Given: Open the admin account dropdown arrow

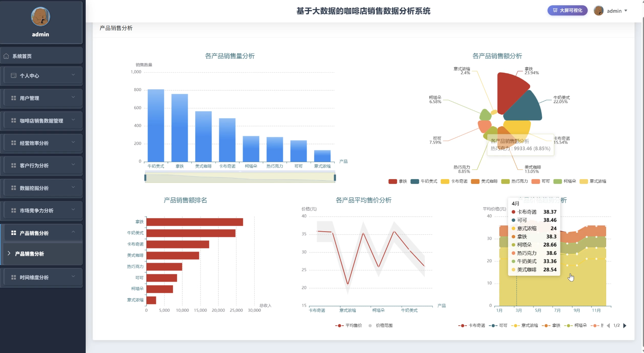Looking at the screenshot, I should [626, 11].
